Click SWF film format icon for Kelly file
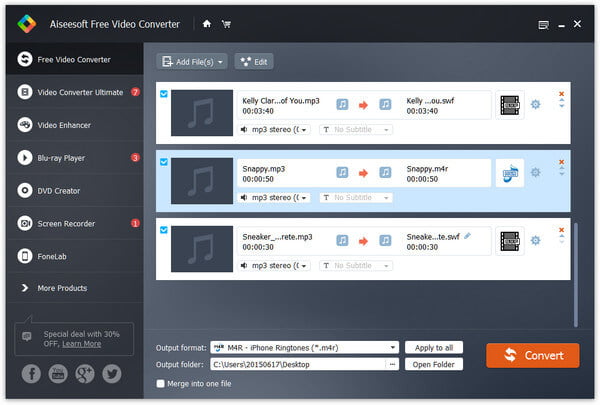This screenshot has height=405, width=600. [510, 105]
